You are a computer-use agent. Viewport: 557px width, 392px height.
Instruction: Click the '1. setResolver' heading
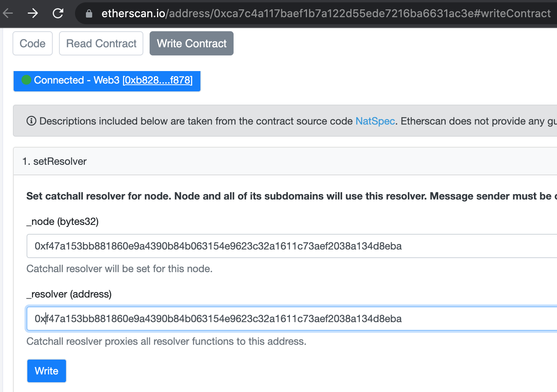[x=55, y=161]
